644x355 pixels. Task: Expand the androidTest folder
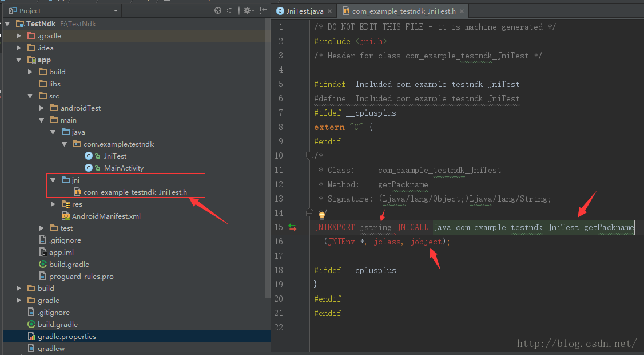pos(42,108)
